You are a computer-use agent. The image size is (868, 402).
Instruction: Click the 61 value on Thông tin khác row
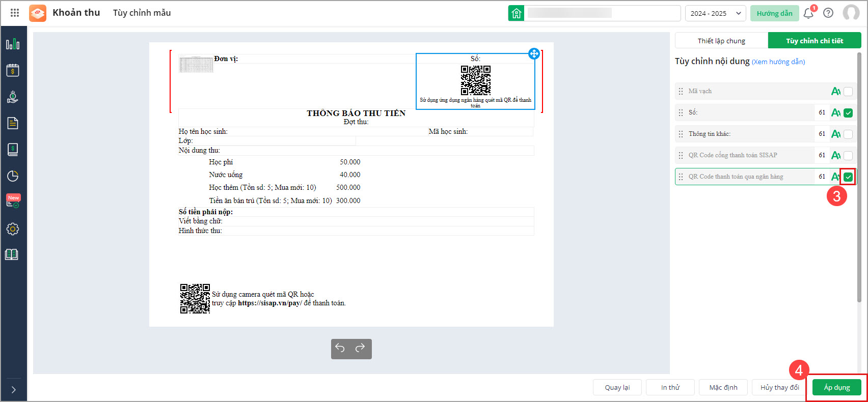click(x=822, y=134)
